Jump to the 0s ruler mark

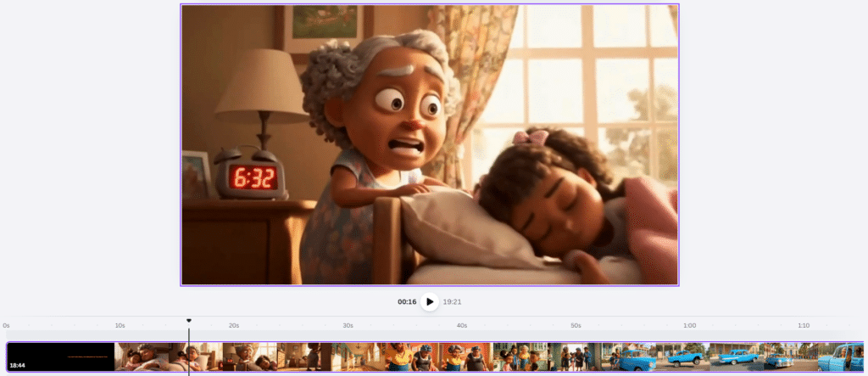pyautogui.click(x=7, y=326)
